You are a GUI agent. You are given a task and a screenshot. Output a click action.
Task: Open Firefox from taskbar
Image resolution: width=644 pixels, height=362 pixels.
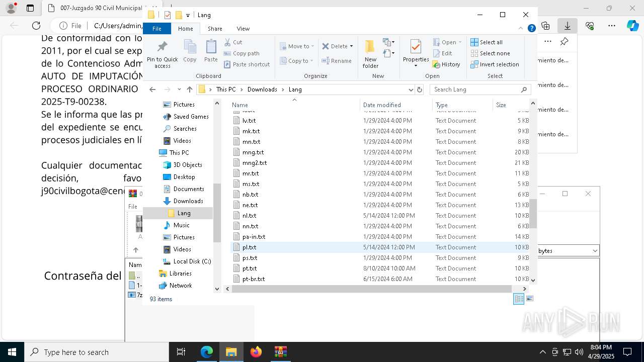[x=256, y=352]
